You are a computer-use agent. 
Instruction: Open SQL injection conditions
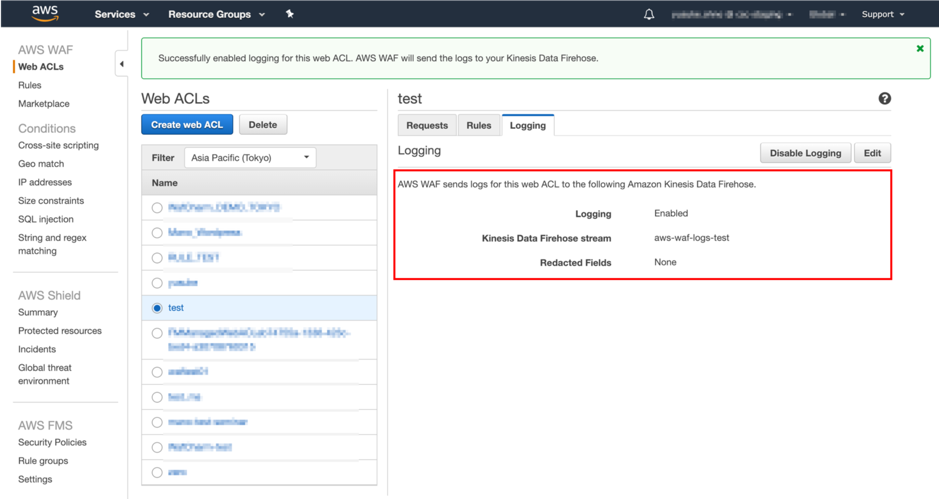coord(46,219)
